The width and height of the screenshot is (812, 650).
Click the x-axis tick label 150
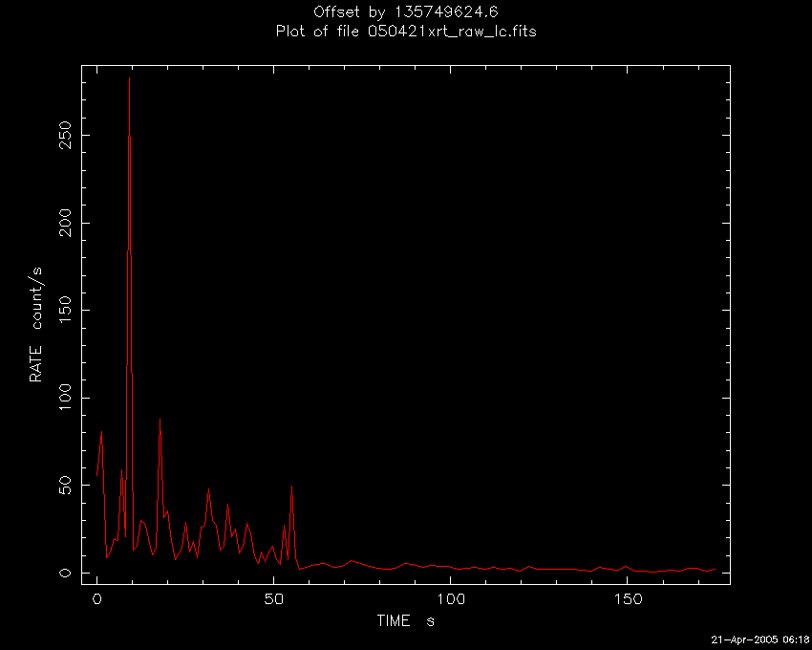[x=627, y=599]
